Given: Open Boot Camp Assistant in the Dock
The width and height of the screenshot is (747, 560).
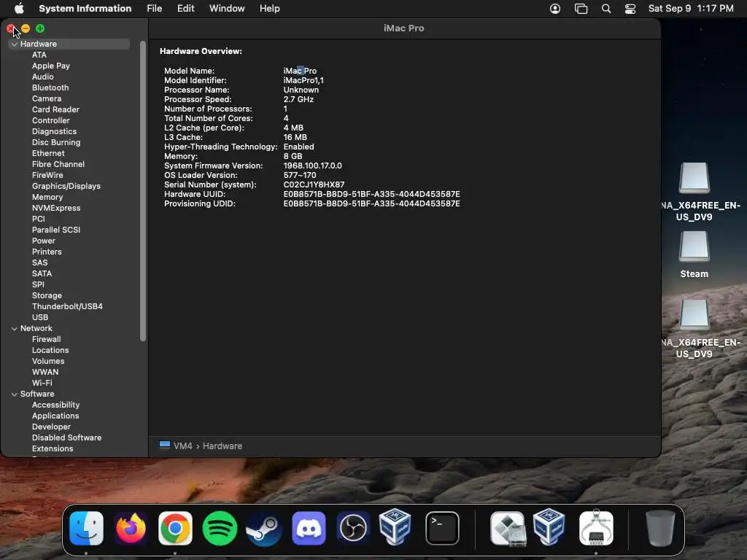Looking at the screenshot, I should tap(508, 528).
